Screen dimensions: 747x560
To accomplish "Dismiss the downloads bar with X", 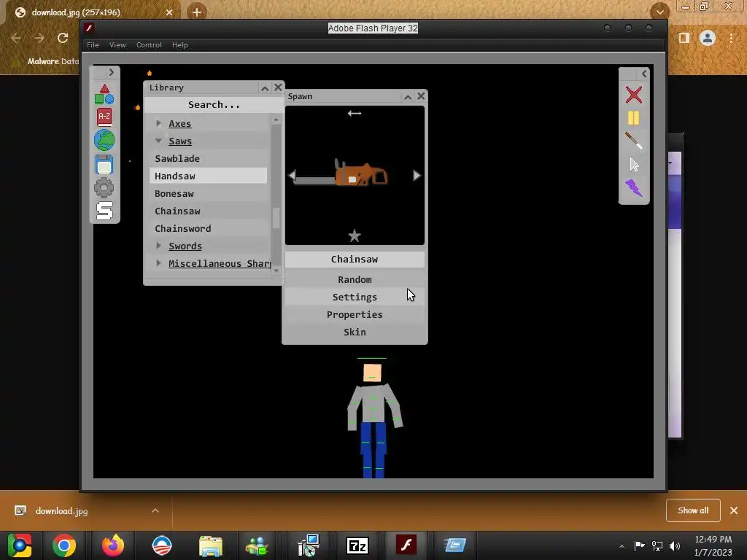I will click(x=734, y=510).
